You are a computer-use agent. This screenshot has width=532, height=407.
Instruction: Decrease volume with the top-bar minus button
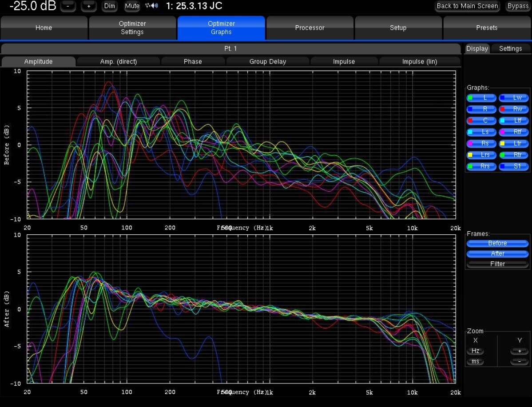tap(67, 6)
